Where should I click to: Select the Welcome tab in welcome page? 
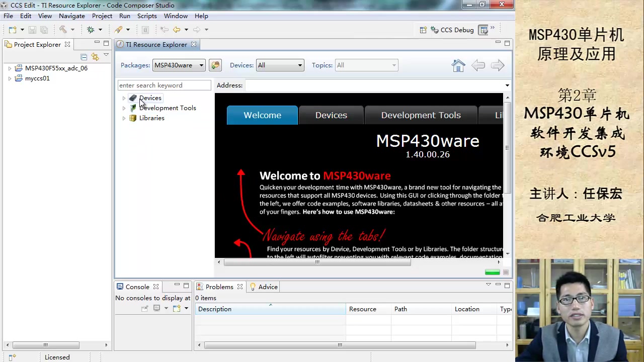(x=262, y=115)
